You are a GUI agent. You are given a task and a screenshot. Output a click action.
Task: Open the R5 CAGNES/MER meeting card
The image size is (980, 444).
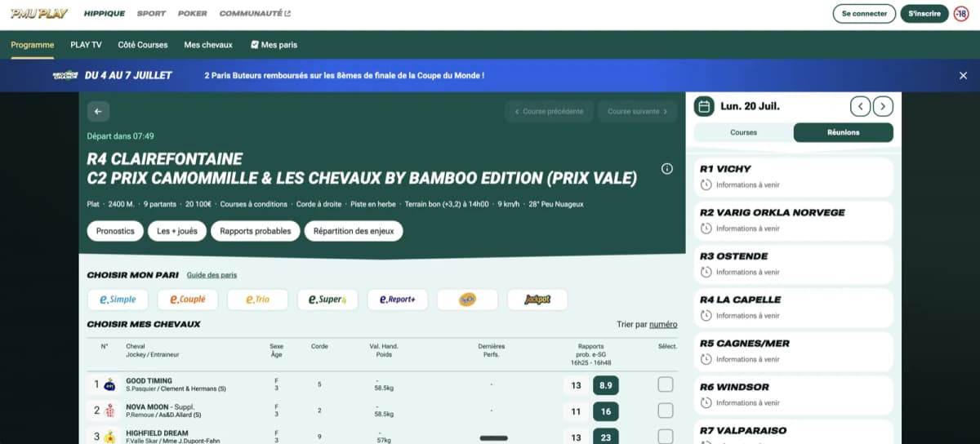793,350
